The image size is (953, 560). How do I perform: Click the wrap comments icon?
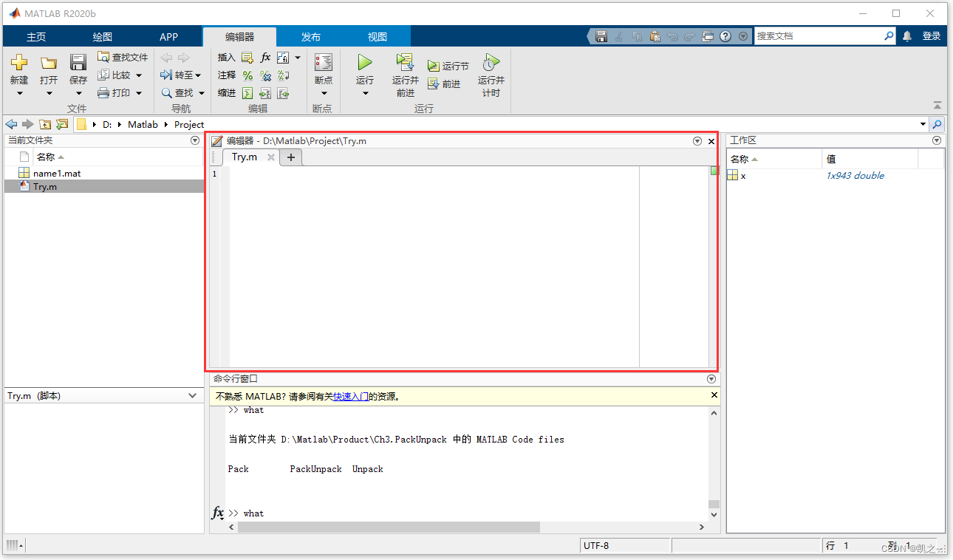[x=283, y=75]
